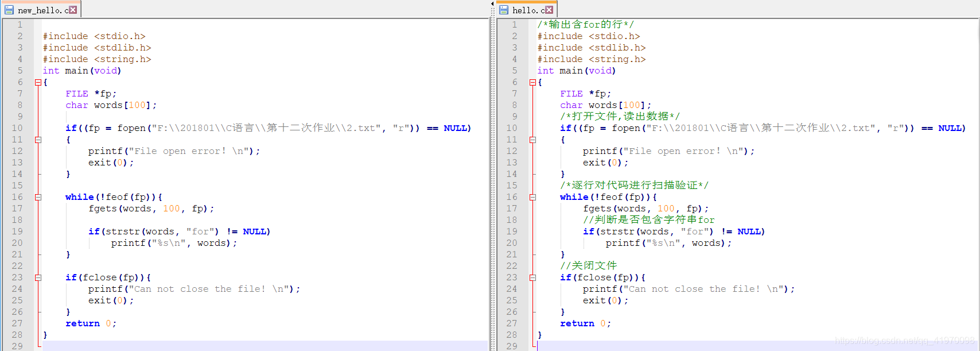Click "return 0;" in new_hello.c pane
Screen dimensions: 980x351
(x=91, y=323)
